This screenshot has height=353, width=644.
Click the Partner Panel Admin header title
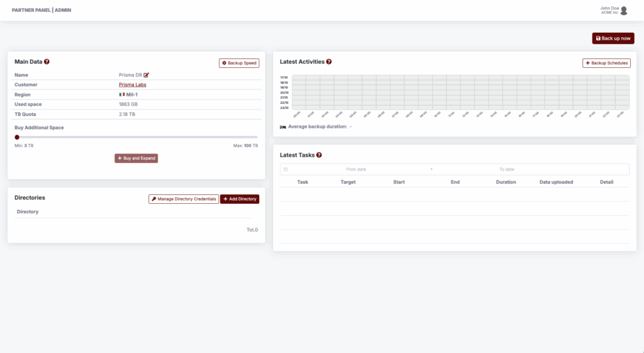[x=42, y=10]
